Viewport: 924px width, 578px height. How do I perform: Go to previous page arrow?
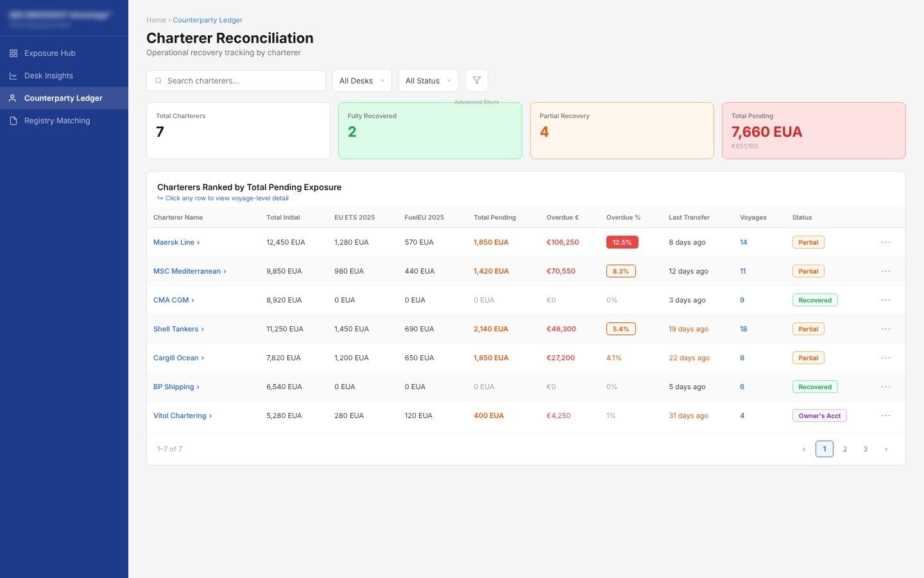coord(804,449)
